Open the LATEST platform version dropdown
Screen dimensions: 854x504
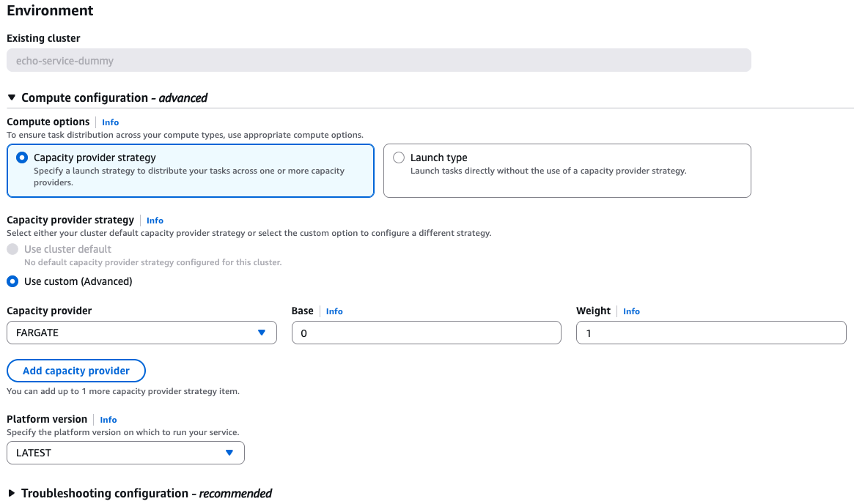[117, 453]
